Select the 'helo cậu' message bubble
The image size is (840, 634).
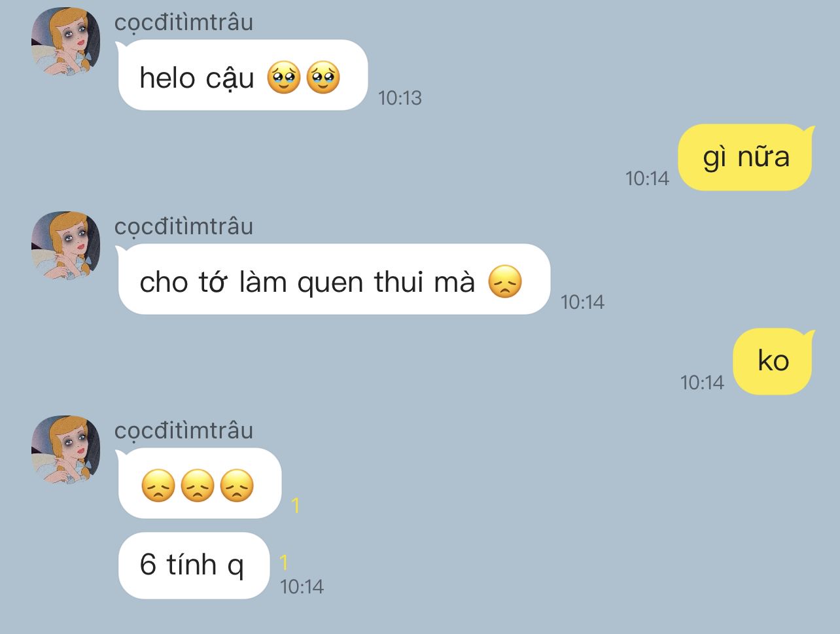[242, 75]
